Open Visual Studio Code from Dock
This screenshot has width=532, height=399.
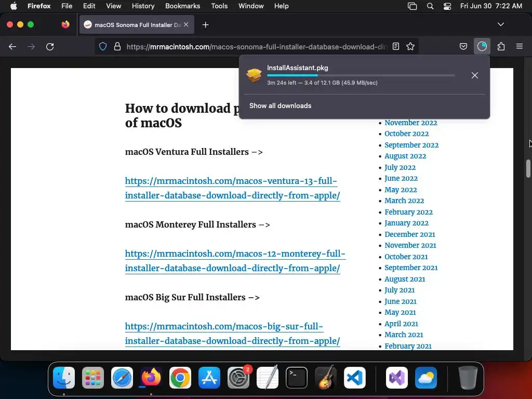point(355,378)
